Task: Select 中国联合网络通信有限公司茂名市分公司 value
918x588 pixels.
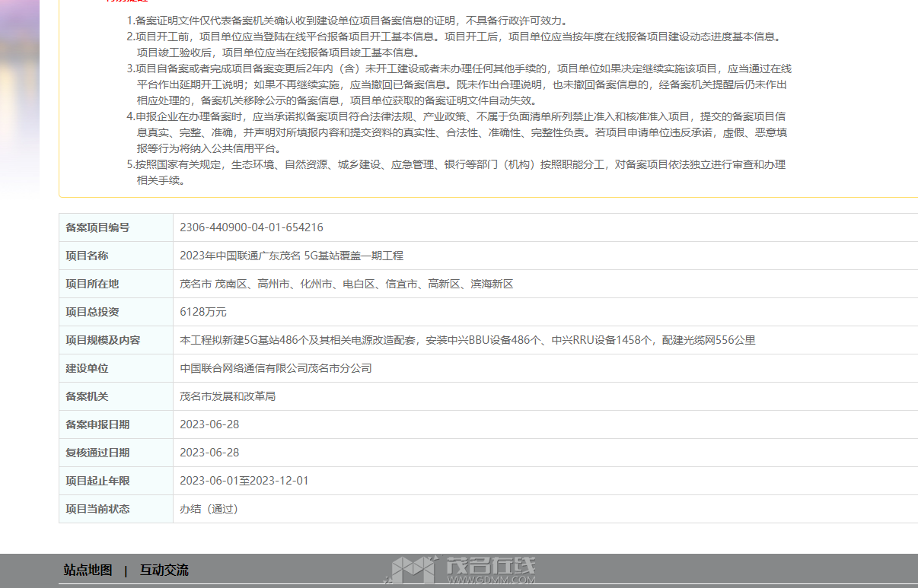Action: pyautogui.click(x=276, y=368)
